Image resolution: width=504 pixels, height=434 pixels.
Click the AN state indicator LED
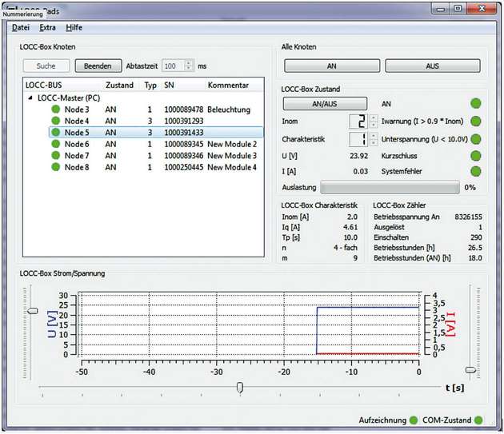coord(476,103)
